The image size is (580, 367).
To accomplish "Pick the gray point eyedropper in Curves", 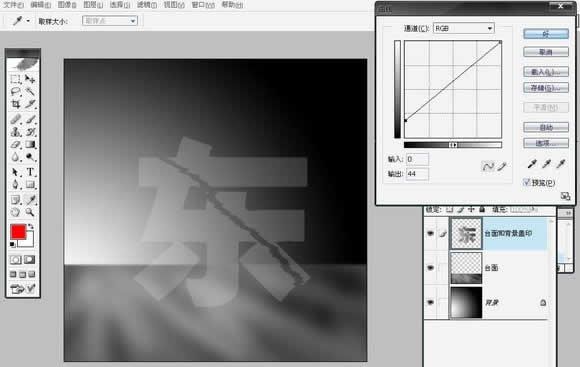I will [x=546, y=164].
